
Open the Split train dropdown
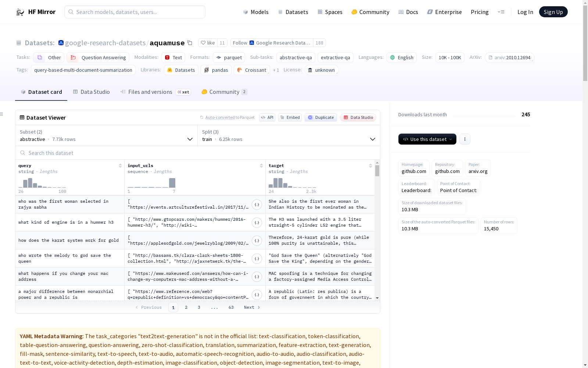(x=289, y=135)
